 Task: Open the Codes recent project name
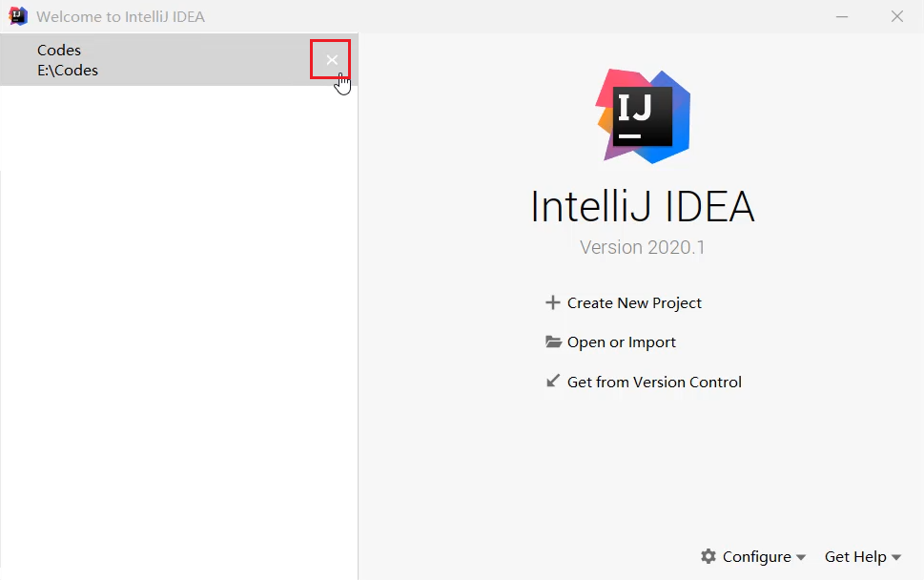59,50
